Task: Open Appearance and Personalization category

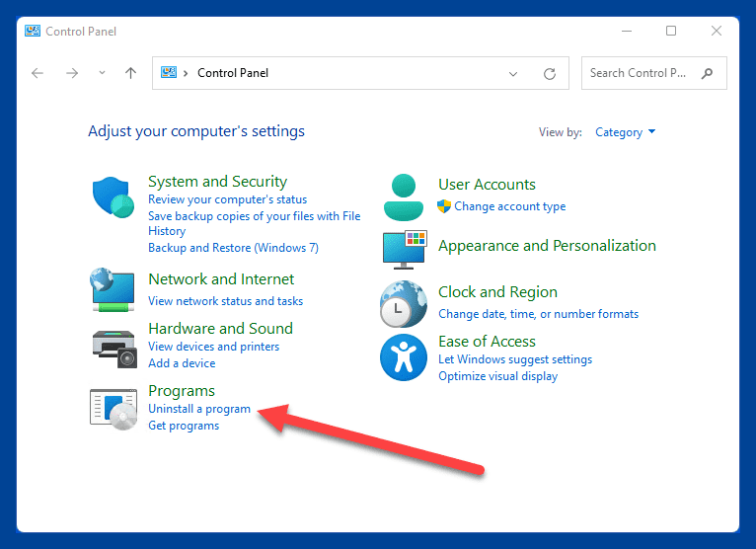Action: coord(547,246)
